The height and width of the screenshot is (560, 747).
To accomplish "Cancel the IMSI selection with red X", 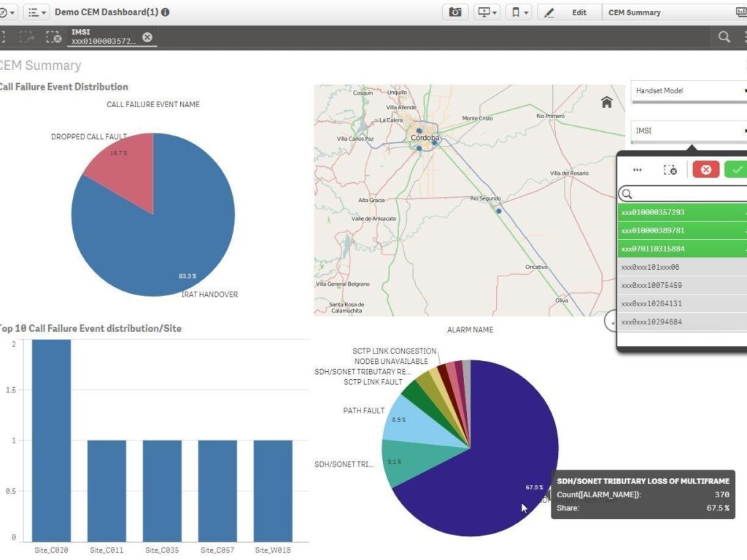I will 705,170.
